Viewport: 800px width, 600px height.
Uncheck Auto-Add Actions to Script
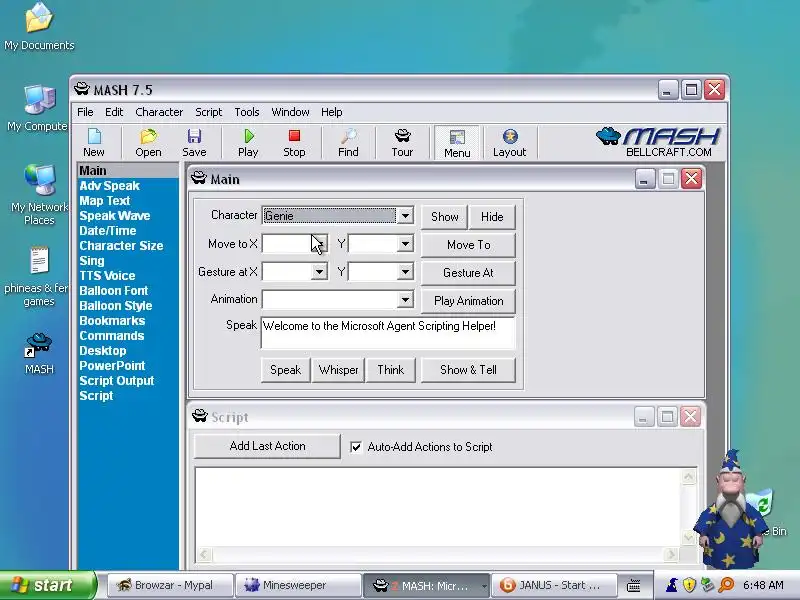click(356, 447)
